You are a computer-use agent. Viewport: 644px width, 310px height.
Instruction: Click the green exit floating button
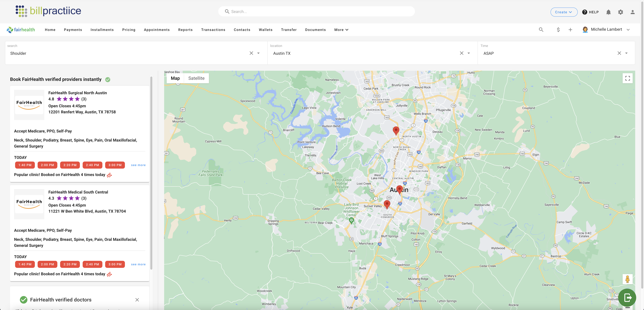coord(627,298)
